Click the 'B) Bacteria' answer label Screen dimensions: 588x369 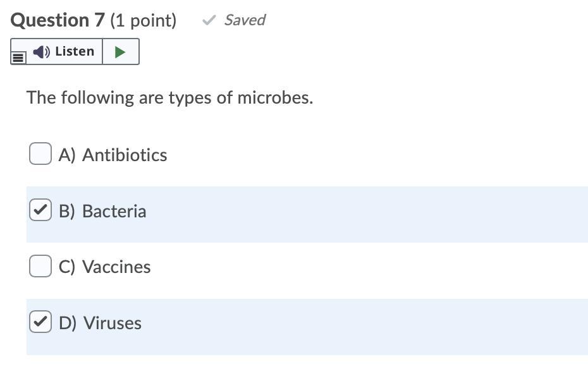[x=102, y=211]
